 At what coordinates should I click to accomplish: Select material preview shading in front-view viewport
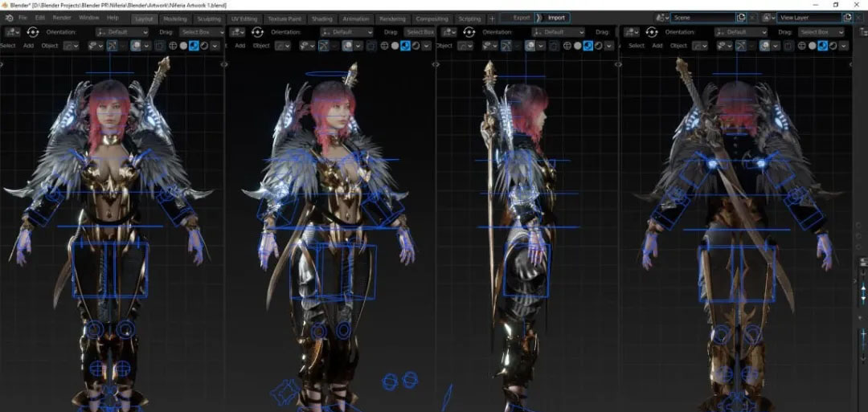pyautogui.click(x=194, y=45)
